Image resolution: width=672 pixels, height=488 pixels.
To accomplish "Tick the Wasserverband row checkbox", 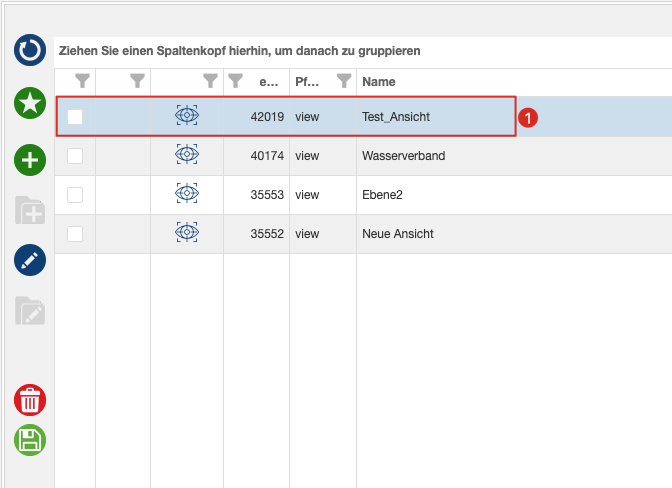I will [x=75, y=156].
